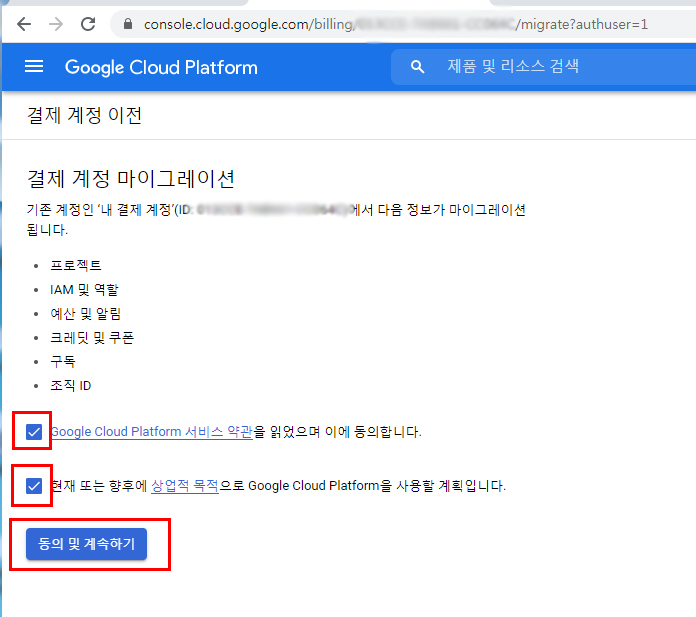Viewport: 696px width, 617px height.
Task: Toggle the service terms agreement checkbox
Action: 34,431
